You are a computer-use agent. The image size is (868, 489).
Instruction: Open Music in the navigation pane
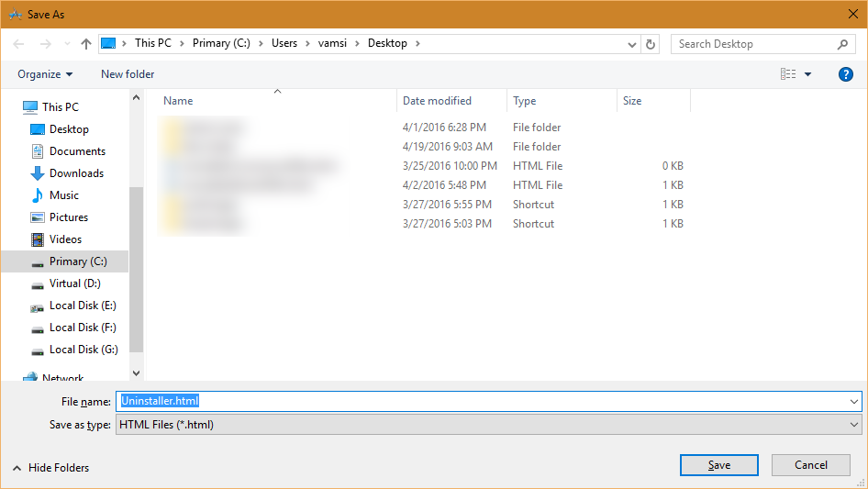63,195
